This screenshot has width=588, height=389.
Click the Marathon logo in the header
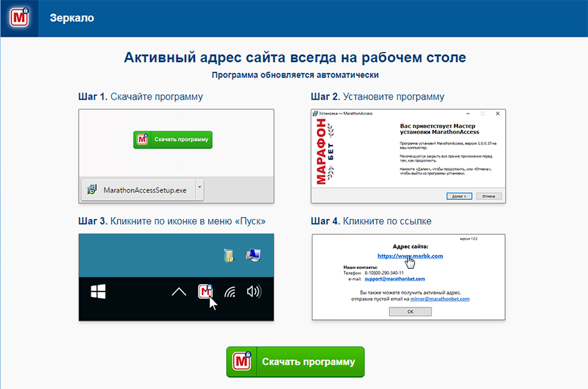point(19,18)
